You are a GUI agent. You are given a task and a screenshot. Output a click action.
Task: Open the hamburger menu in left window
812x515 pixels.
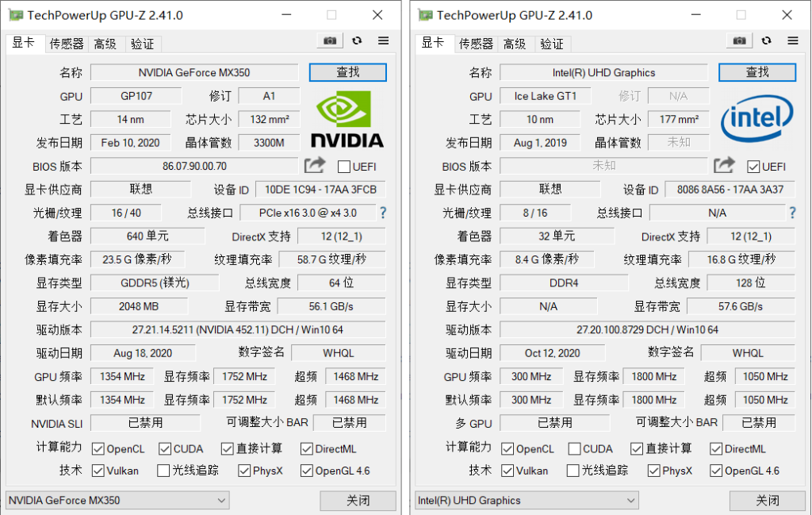coord(383,41)
